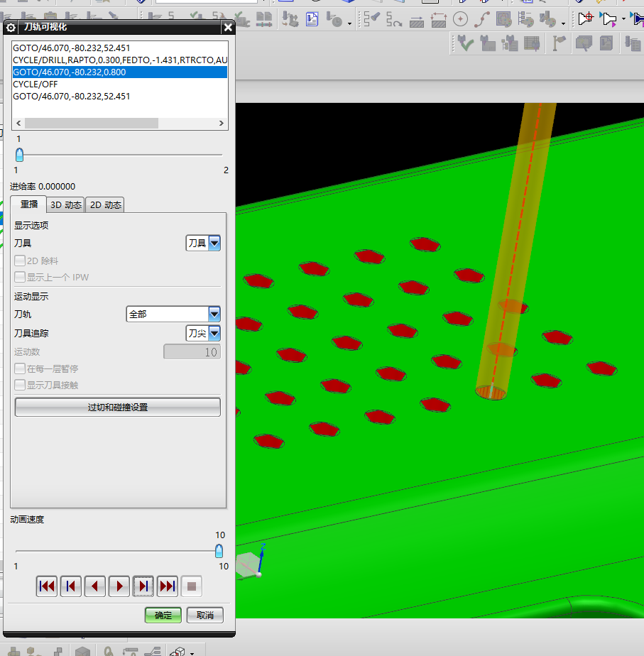Viewport: 644px width, 656px height.
Task: Stop the tool path animation
Action: tap(192, 586)
